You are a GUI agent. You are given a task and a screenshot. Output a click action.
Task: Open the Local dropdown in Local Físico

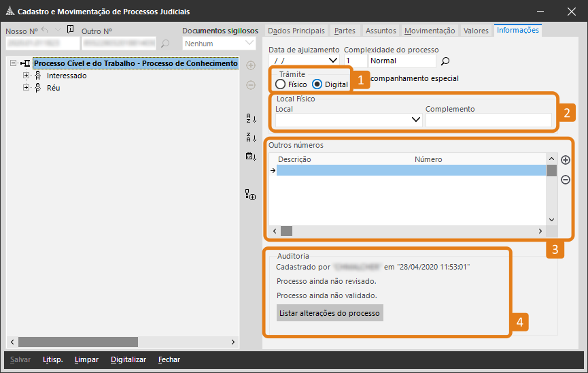click(416, 120)
